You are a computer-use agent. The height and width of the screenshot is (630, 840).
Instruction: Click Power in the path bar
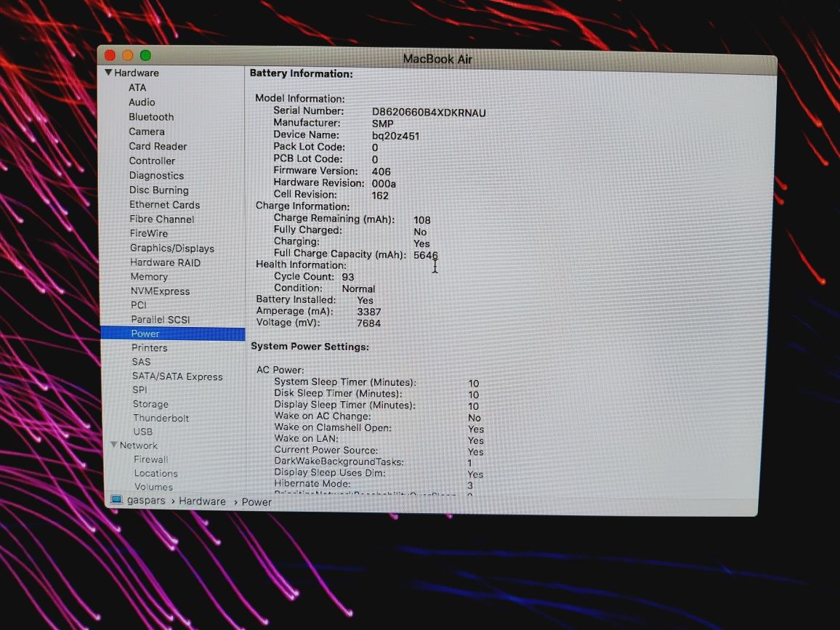257,502
